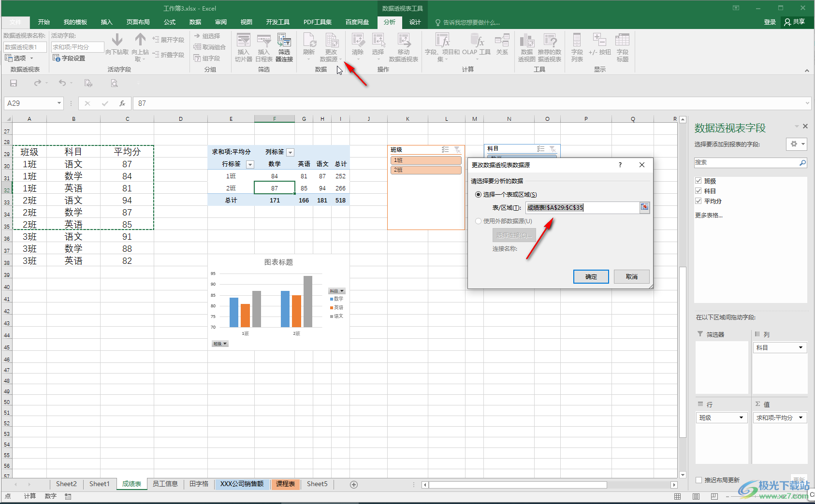The image size is (815, 504).
Task: Click the 字段设置 button
Action: pos(69,58)
